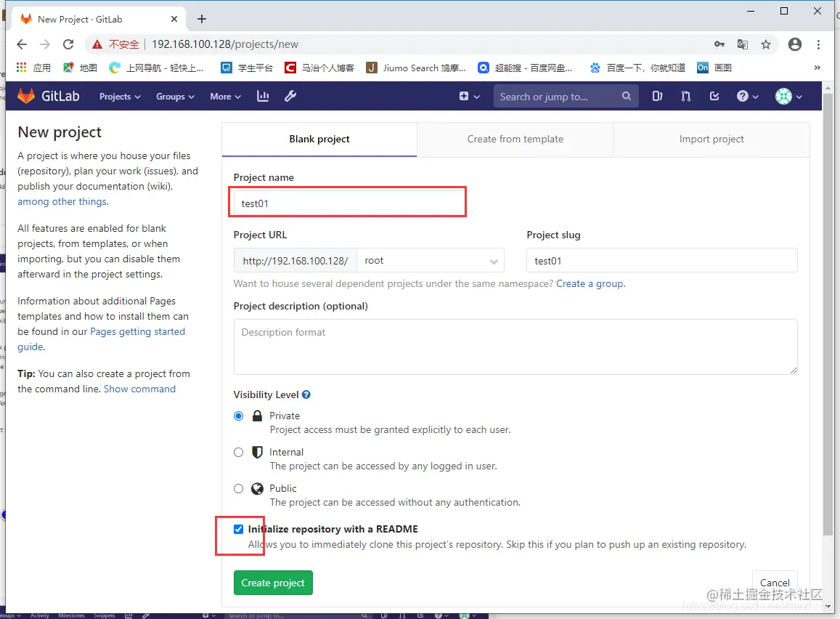Click the user avatar icon
The image size is (840, 619).
click(x=783, y=97)
